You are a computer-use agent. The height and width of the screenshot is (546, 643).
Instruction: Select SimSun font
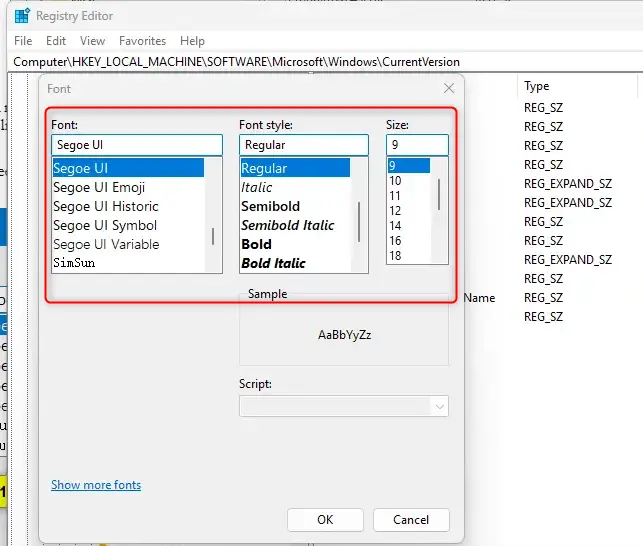(128, 263)
